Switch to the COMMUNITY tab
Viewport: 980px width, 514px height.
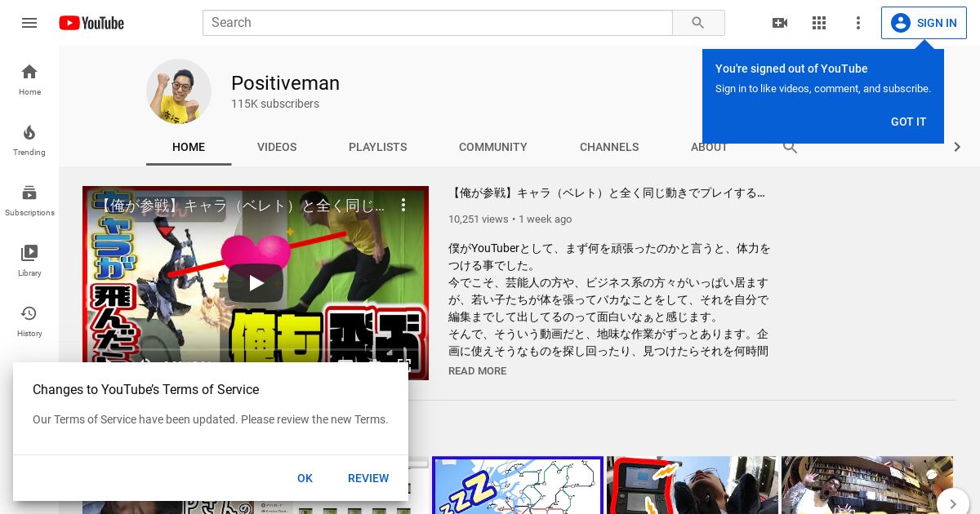pos(493,147)
